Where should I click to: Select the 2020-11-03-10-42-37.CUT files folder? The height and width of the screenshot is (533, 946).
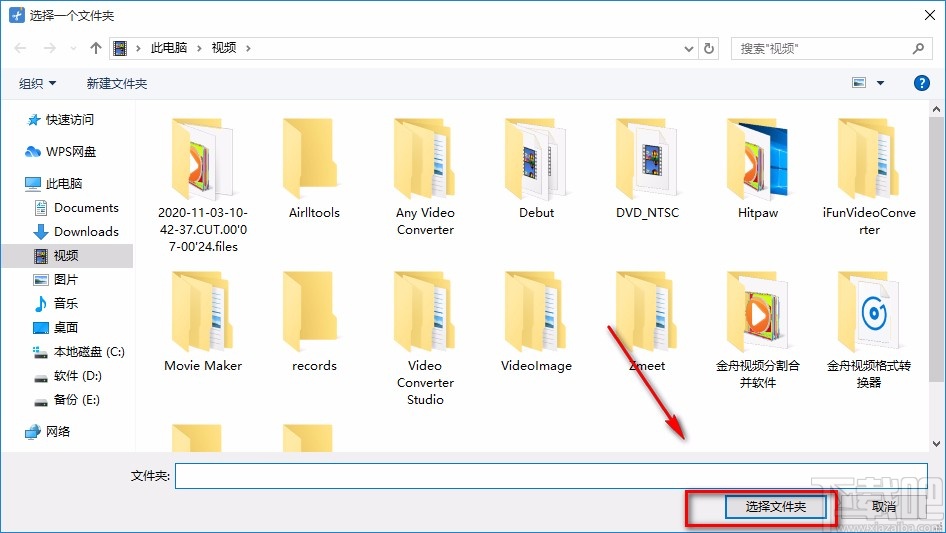click(x=203, y=185)
